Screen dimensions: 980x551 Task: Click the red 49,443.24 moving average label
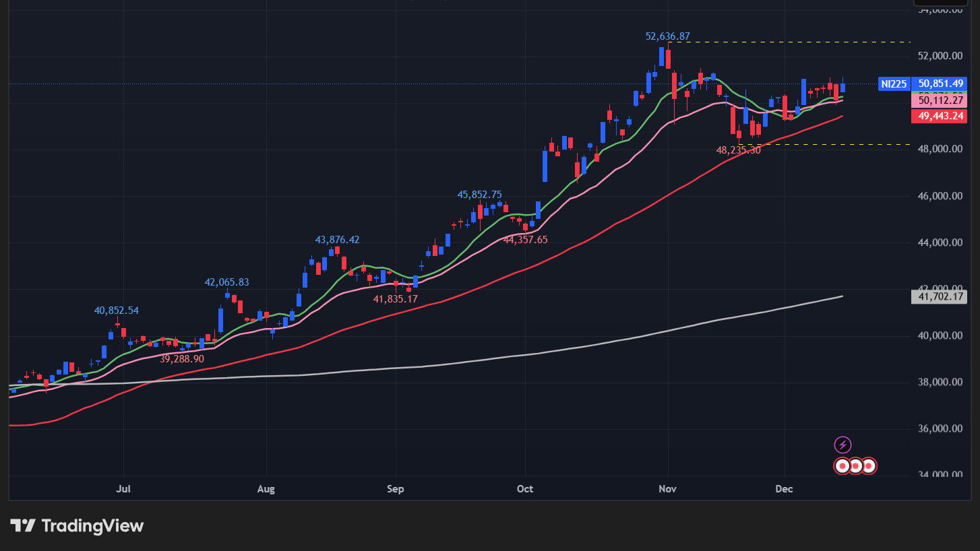(x=940, y=115)
